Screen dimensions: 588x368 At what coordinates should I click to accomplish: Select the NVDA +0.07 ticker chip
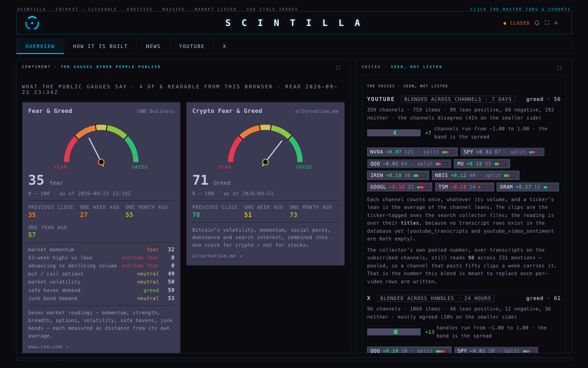[x=412, y=152]
